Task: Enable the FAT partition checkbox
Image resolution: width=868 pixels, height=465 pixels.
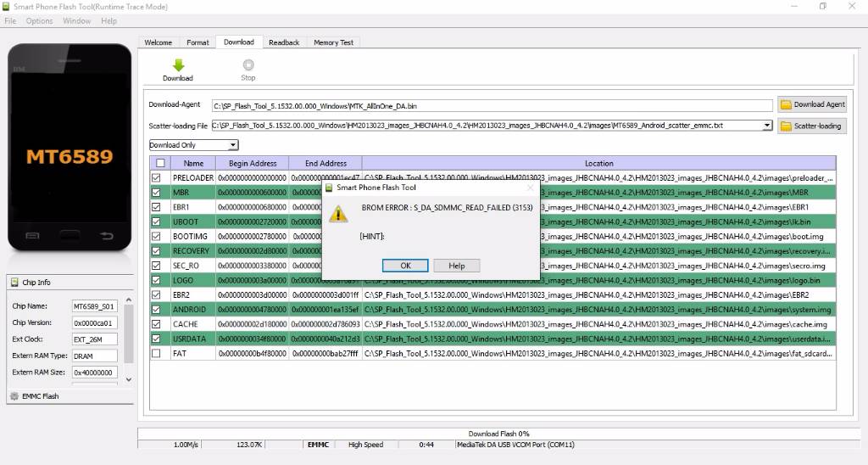Action: (x=156, y=353)
